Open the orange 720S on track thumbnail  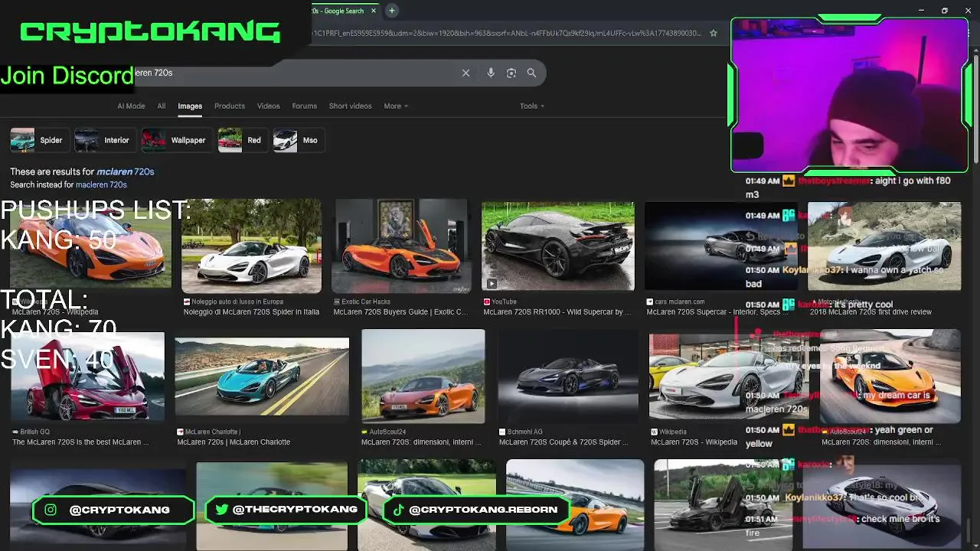click(x=575, y=504)
